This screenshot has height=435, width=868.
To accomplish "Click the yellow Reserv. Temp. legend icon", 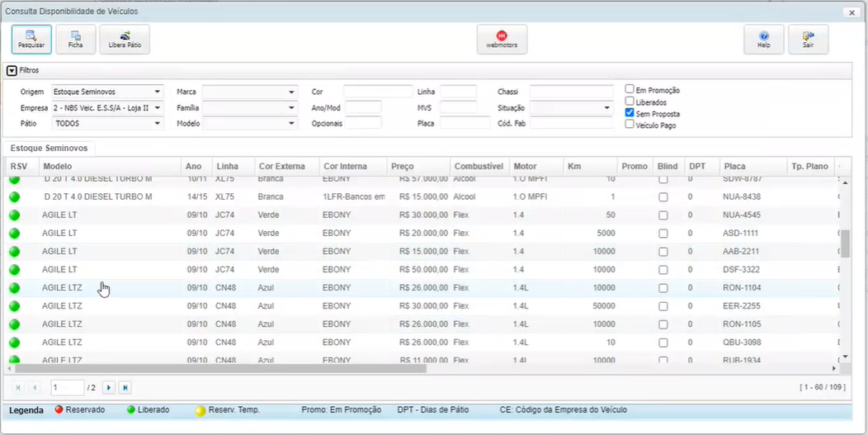I will (x=200, y=411).
